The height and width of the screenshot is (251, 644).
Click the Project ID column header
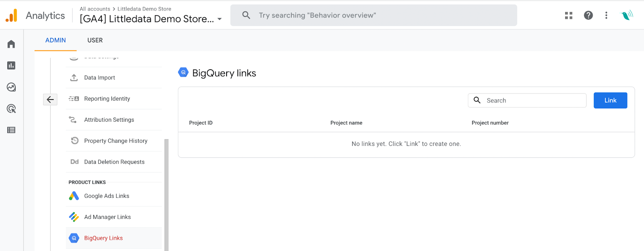pyautogui.click(x=201, y=123)
